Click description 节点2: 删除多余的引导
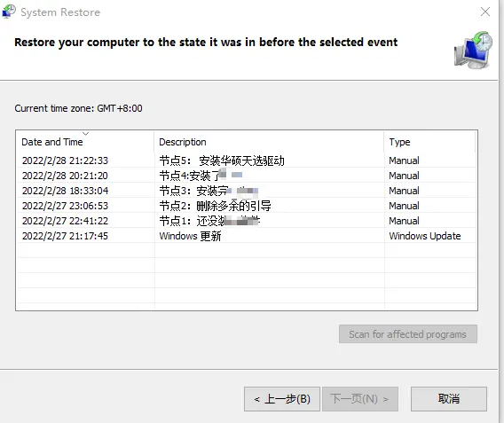The image size is (504, 423). click(x=215, y=206)
